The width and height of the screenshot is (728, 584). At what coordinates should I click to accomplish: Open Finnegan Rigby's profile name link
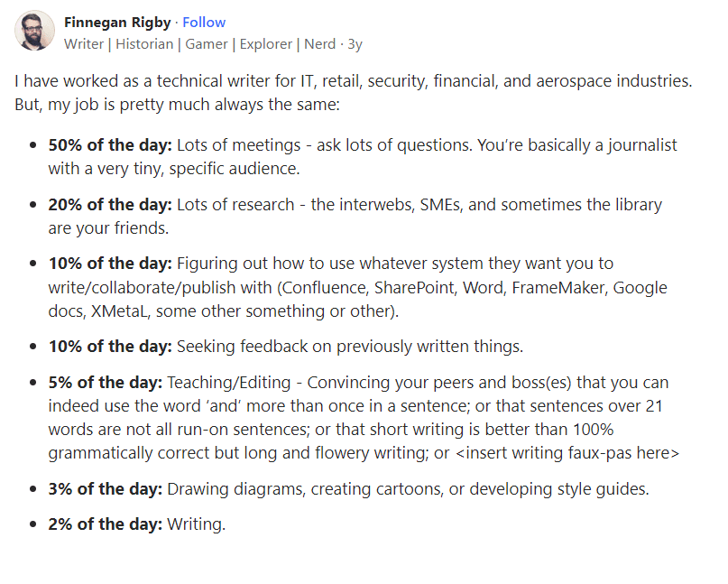[x=117, y=23]
